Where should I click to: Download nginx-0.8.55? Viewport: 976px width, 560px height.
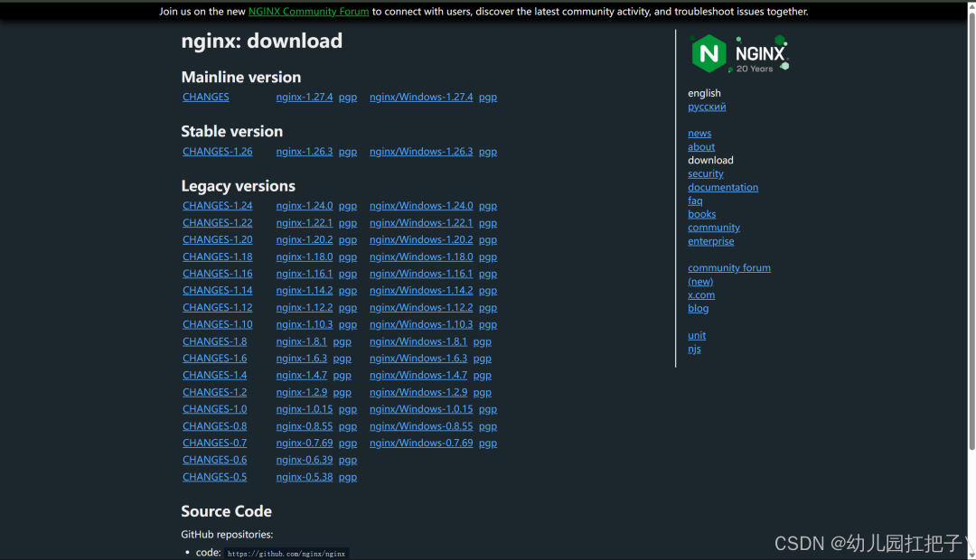[305, 426]
